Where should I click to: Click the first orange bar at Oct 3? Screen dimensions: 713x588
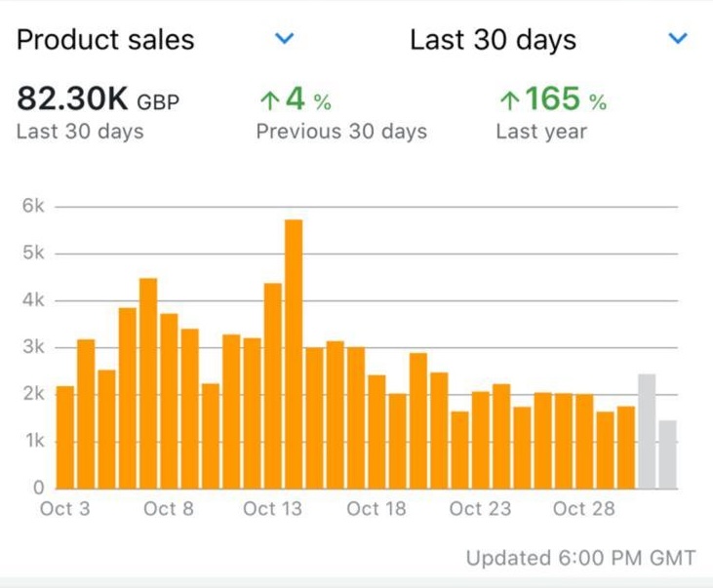[65, 437]
